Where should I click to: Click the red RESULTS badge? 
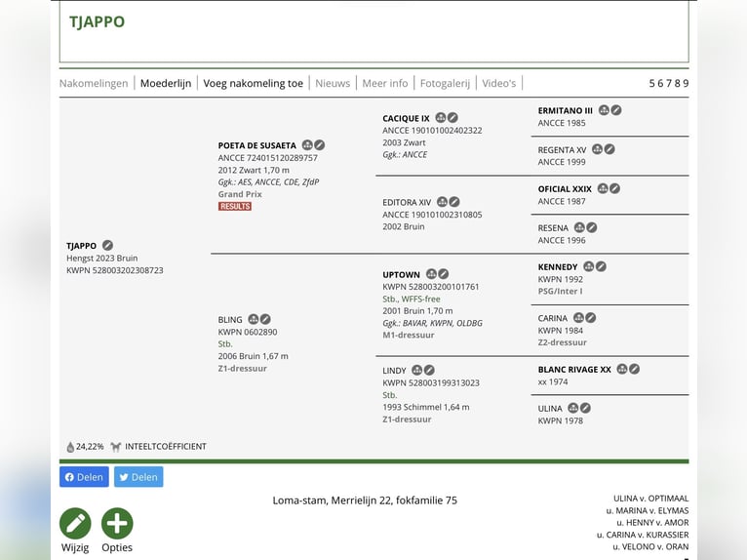tap(235, 207)
